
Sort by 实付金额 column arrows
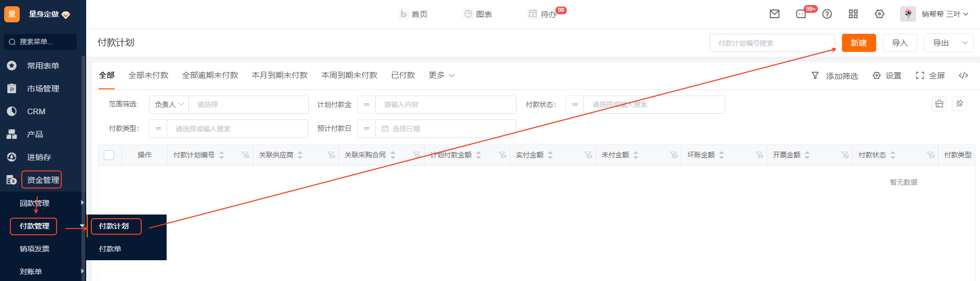[550, 155]
